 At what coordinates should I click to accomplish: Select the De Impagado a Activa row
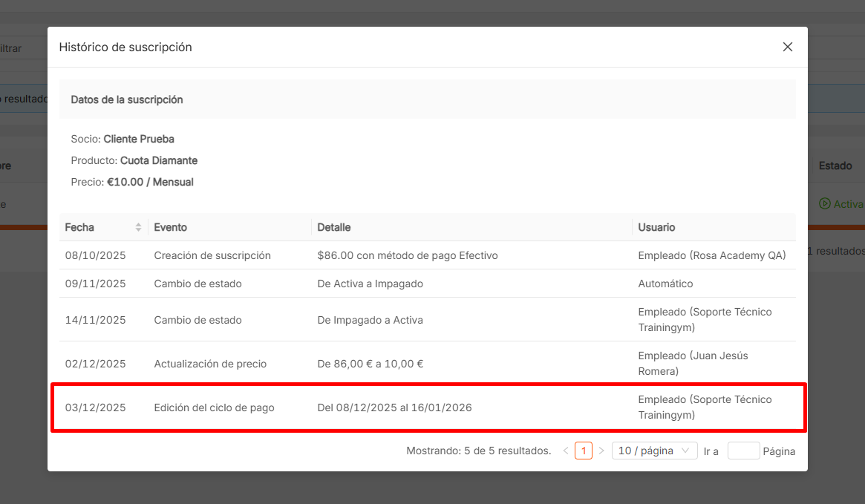(x=370, y=320)
